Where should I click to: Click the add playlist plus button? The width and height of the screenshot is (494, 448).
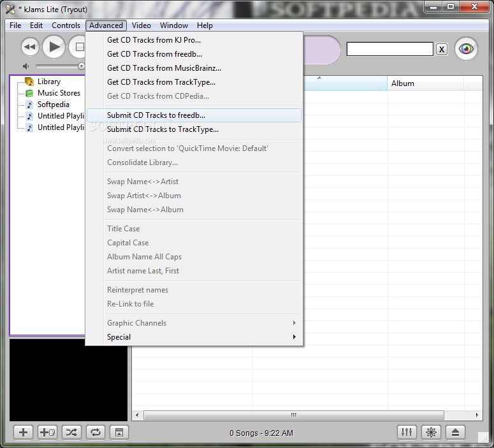pos(23,432)
